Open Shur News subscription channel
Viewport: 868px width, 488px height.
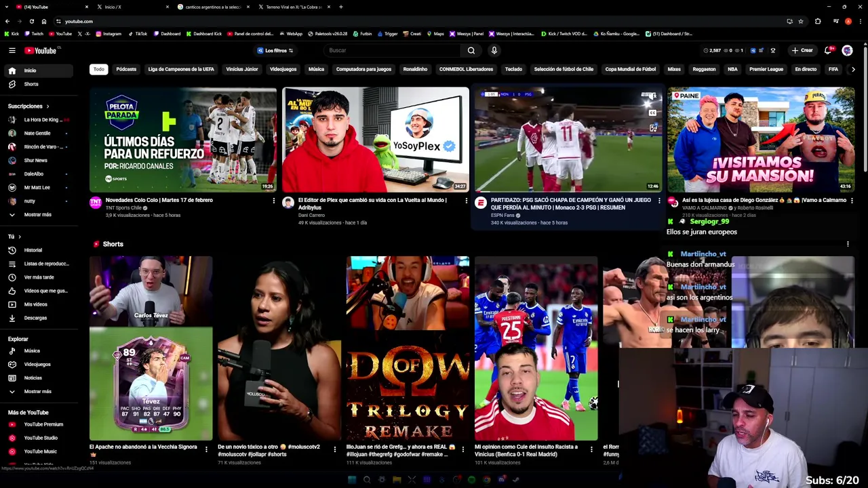click(x=39, y=161)
